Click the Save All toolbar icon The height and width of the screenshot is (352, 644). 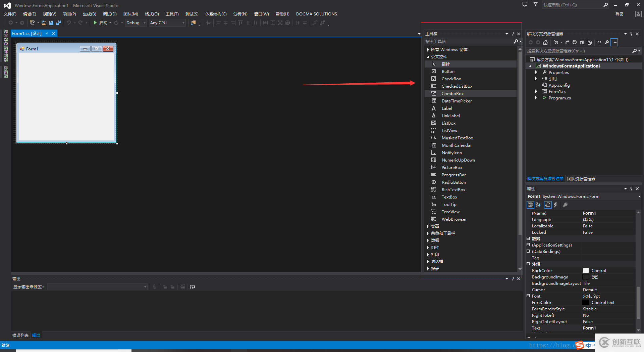point(59,23)
